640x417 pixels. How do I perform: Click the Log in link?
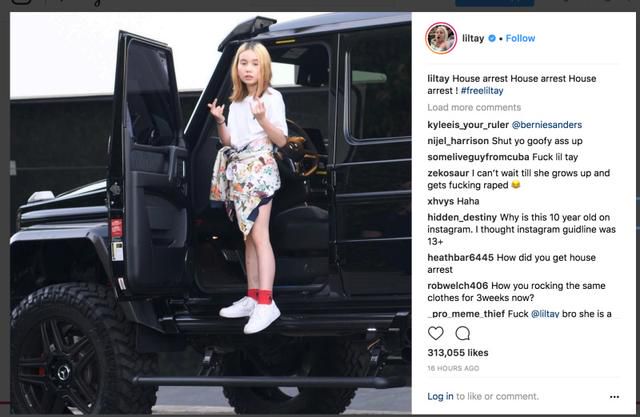coord(440,397)
